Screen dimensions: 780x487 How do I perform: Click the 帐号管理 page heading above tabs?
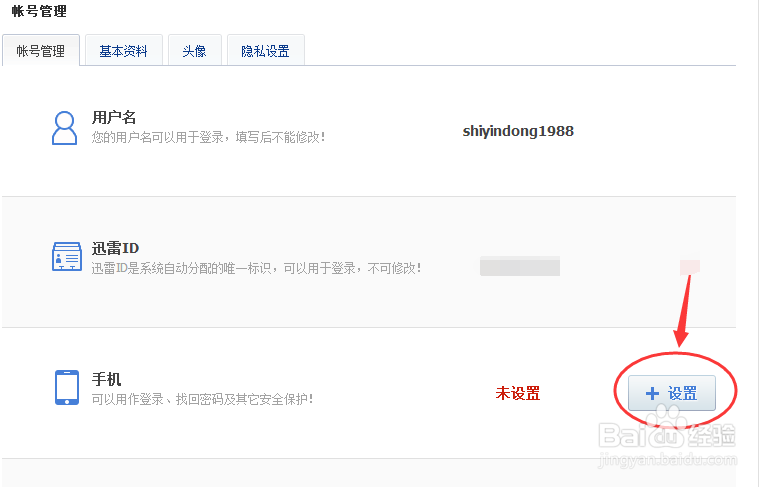tap(39, 11)
